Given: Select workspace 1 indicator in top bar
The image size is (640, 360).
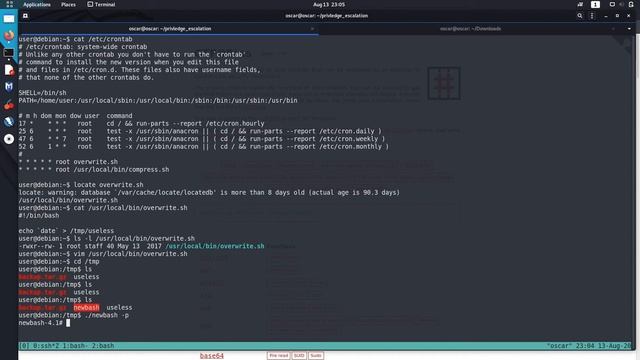Looking at the screenshot, I should click(595, 4).
